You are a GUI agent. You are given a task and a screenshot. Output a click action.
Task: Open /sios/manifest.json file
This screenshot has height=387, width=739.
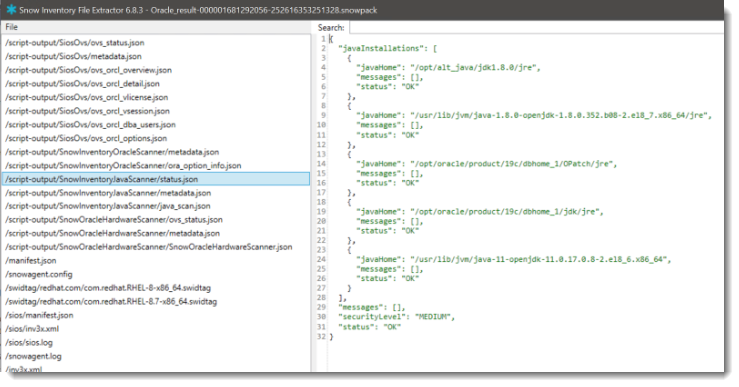[39, 315]
